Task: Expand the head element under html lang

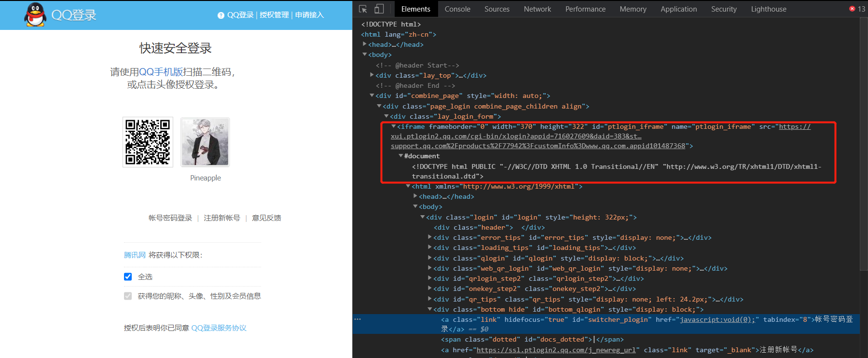Action: click(365, 44)
